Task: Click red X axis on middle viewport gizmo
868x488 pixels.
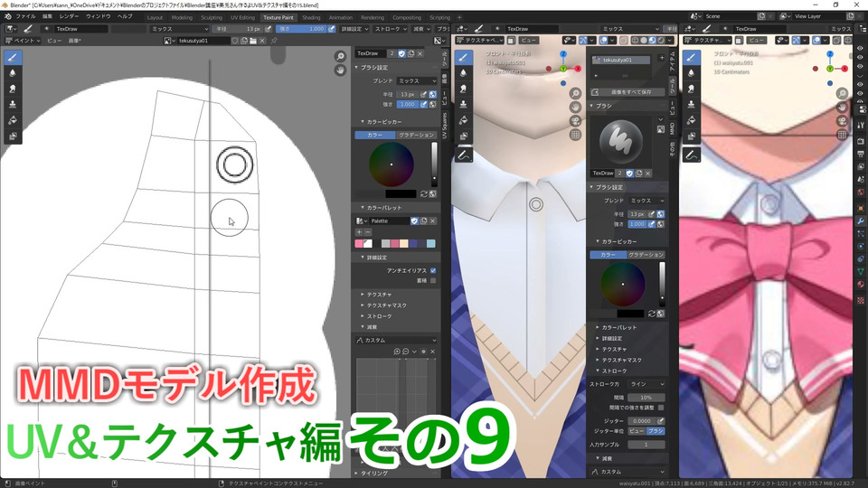Action: click(578, 69)
